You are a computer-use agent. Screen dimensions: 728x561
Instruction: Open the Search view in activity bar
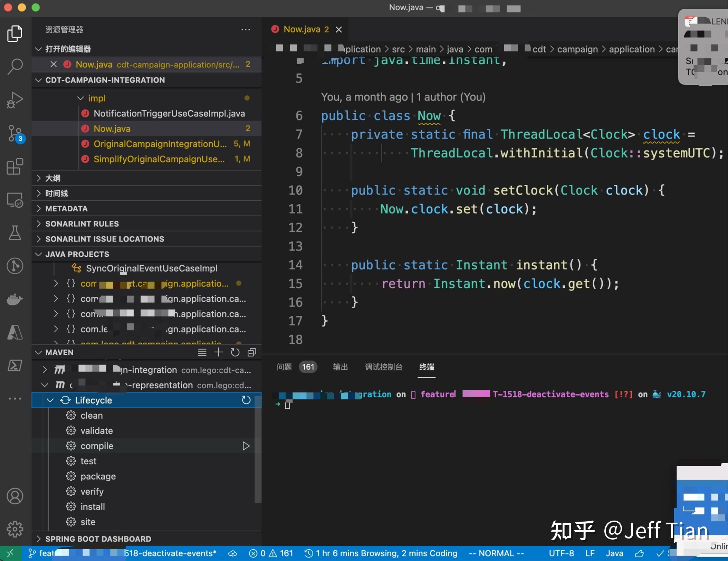tap(15, 66)
